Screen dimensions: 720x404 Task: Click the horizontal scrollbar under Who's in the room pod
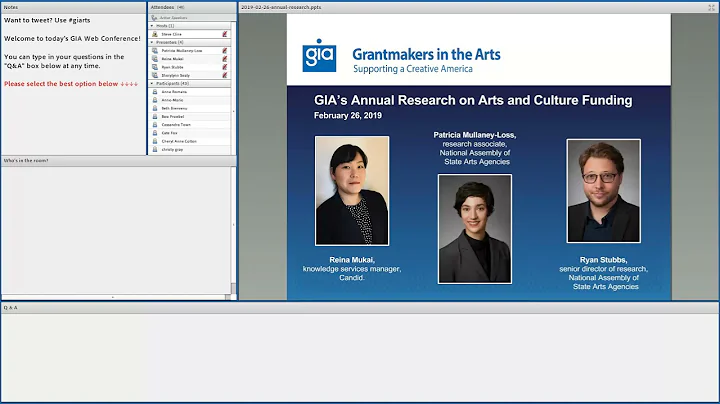(x=115, y=297)
